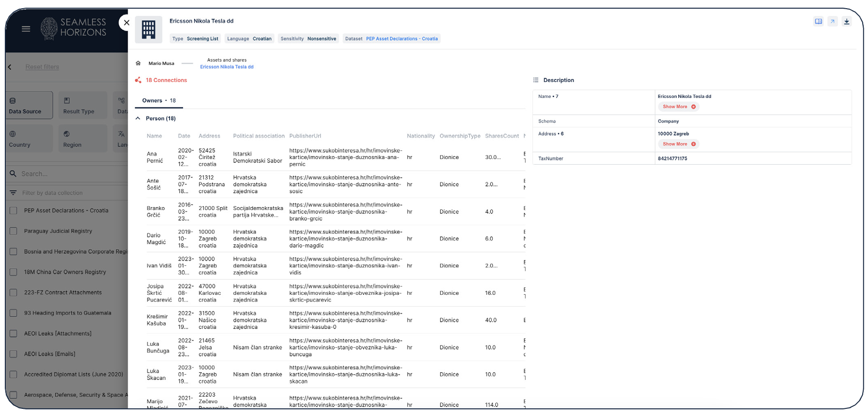Show more names for Ericsson Nikola Tesla
Image resolution: width=868 pixels, height=418 pixels.
[679, 107]
